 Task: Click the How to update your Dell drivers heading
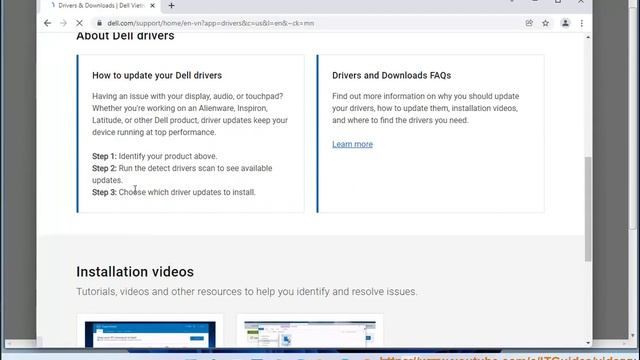click(x=157, y=76)
